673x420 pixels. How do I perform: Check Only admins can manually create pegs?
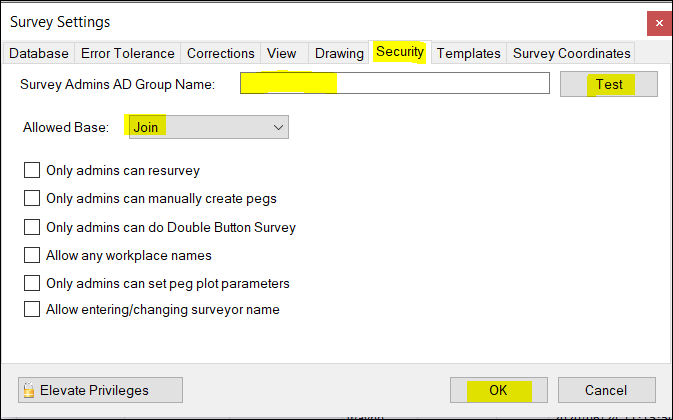pyautogui.click(x=32, y=199)
